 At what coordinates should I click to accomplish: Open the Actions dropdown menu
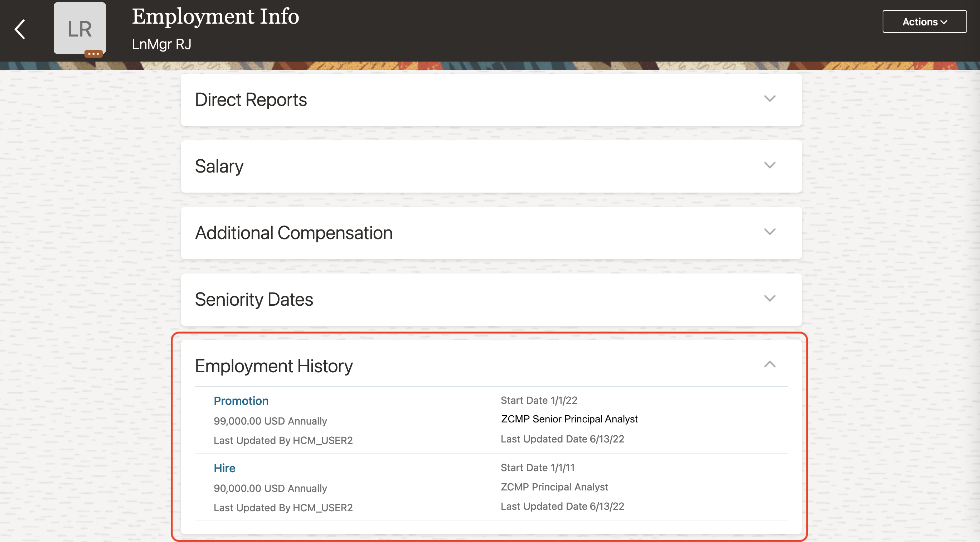(924, 22)
